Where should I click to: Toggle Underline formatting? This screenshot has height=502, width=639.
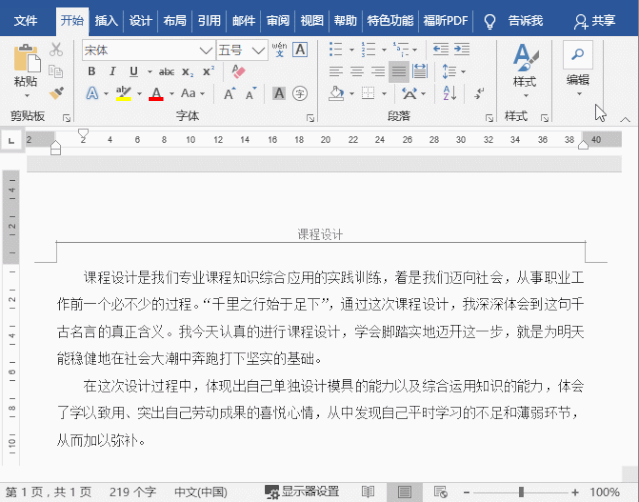[133, 72]
